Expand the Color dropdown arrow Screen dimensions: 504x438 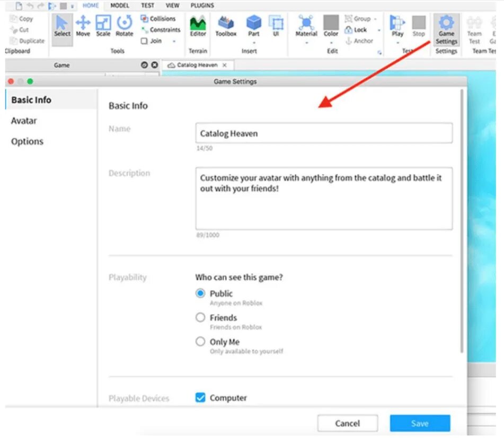tap(331, 43)
